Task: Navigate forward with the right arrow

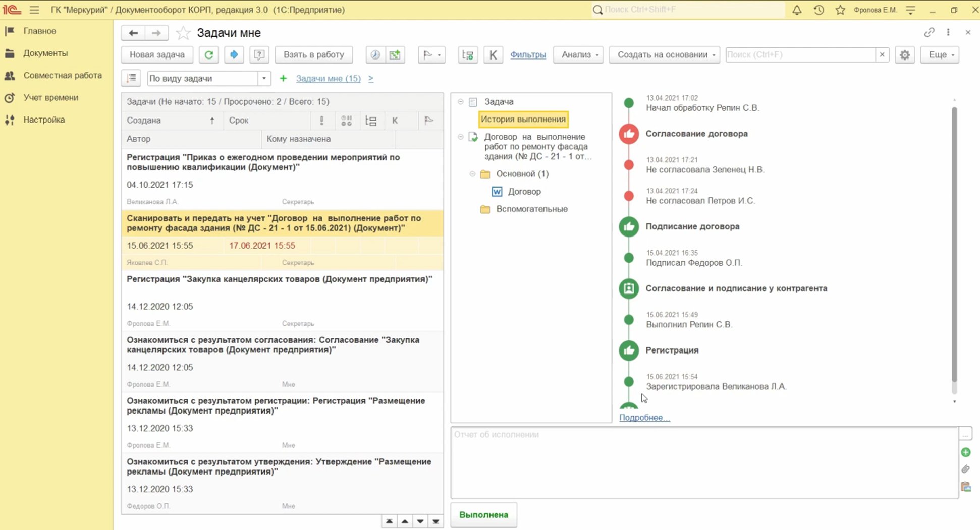Action: [x=156, y=33]
